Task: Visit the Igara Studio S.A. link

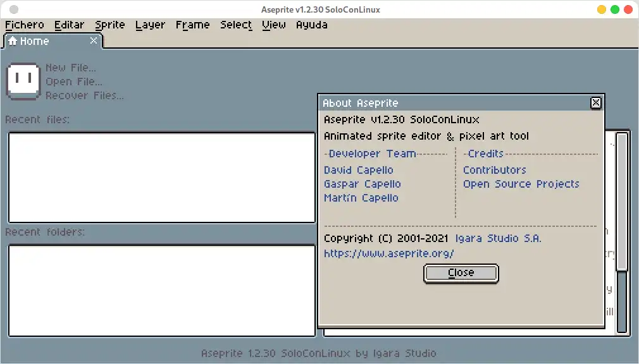Action: click(x=498, y=238)
